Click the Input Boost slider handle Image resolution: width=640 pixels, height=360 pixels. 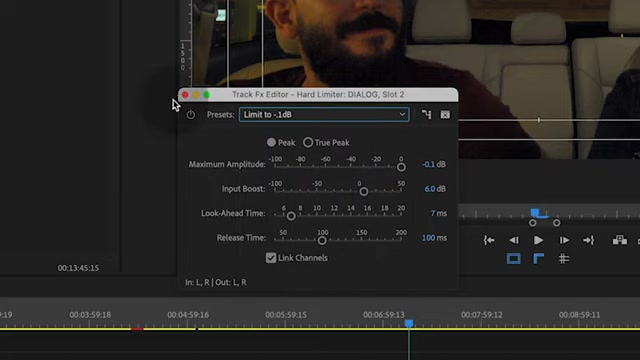point(364,192)
